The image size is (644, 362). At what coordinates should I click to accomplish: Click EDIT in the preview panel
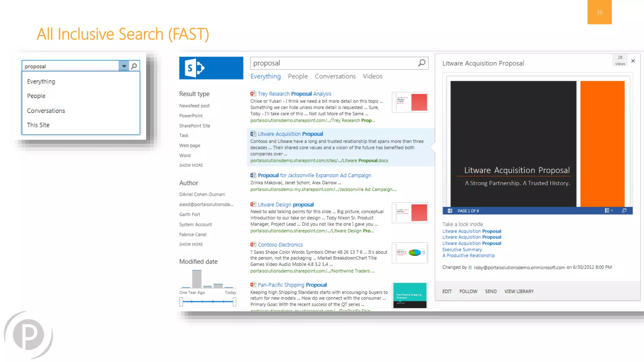point(447,291)
